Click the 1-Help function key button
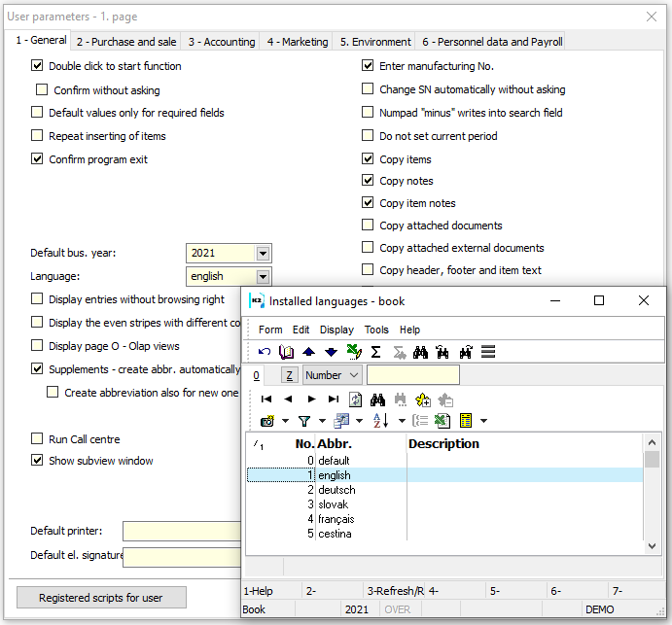The image size is (672, 625). coord(271,591)
